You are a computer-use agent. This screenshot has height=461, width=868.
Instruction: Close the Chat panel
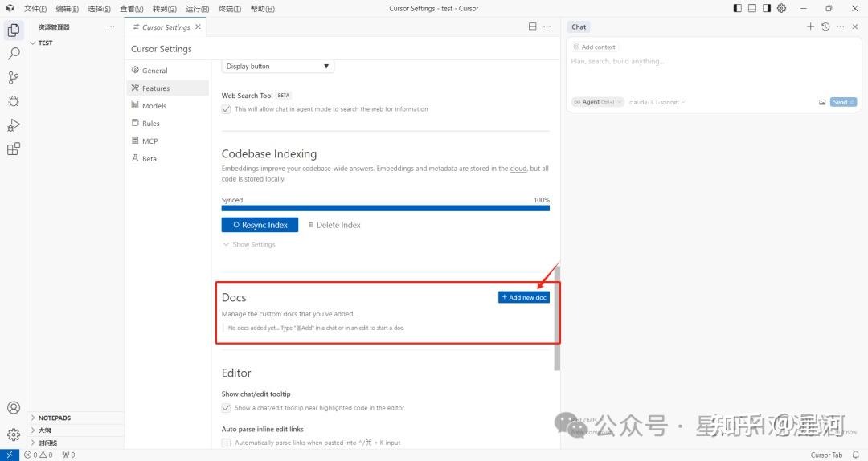(855, 27)
